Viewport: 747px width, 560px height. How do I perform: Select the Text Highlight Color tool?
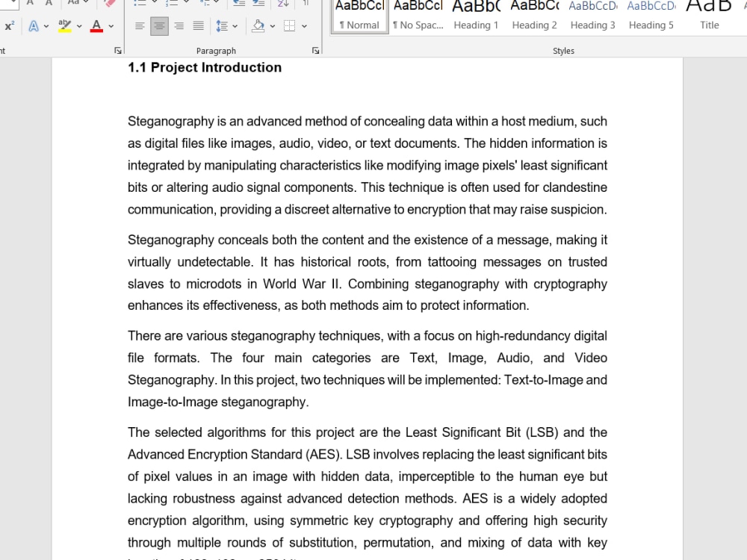coord(65,25)
